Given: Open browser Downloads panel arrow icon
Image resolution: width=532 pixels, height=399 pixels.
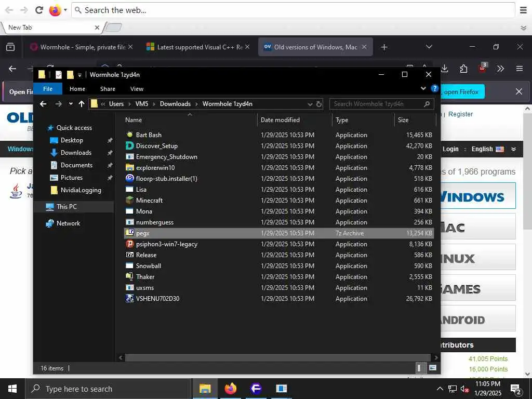Looking at the screenshot, I should [x=445, y=69].
